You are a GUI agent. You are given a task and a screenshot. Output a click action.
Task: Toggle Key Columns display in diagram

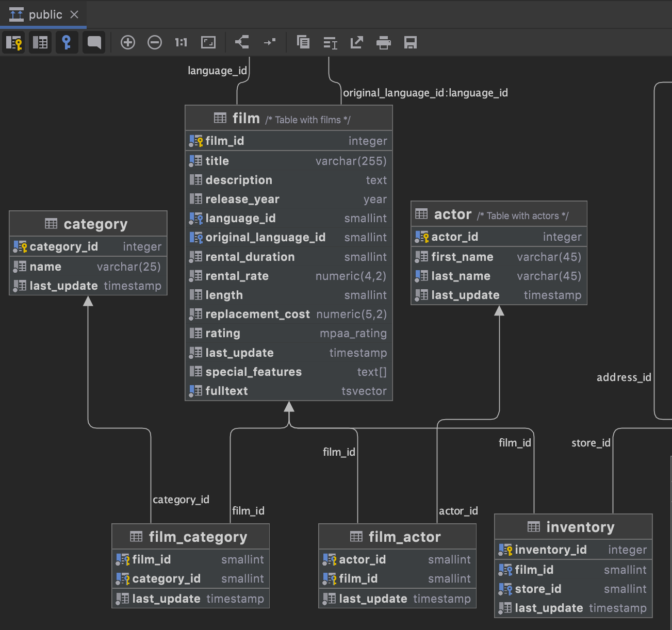pyautogui.click(x=14, y=42)
